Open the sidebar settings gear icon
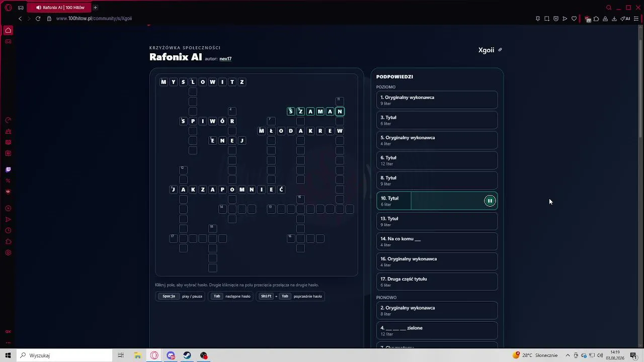The height and width of the screenshot is (362, 644). click(8, 252)
